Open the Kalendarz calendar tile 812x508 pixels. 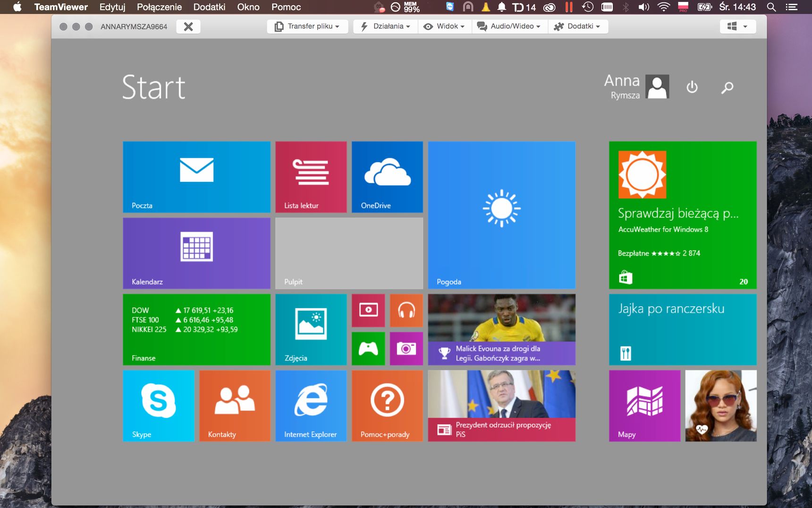coord(196,253)
